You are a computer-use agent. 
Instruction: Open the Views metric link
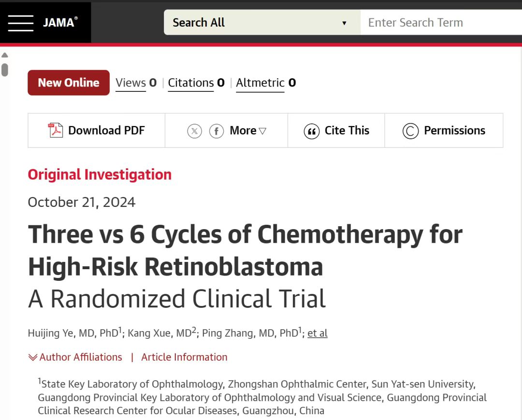click(x=136, y=83)
